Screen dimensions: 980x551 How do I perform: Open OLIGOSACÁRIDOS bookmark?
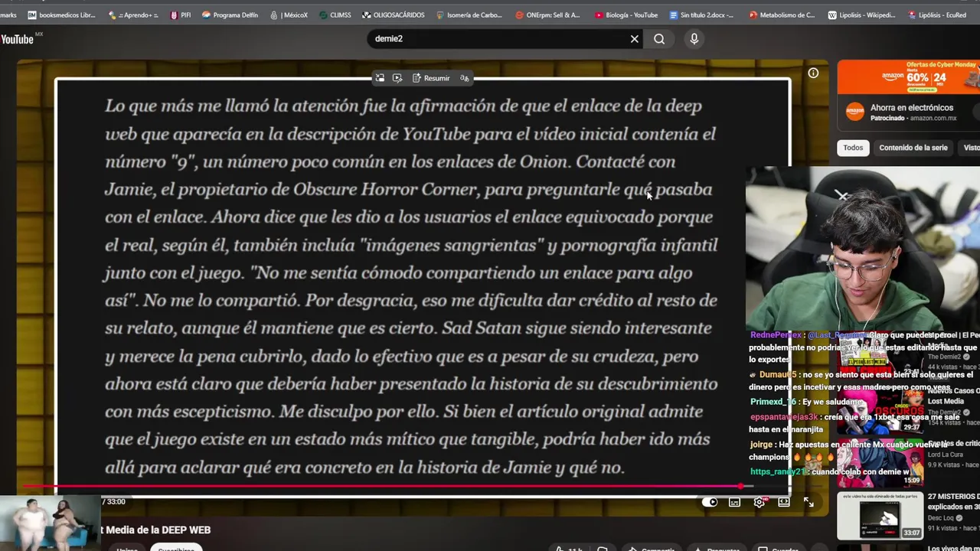tap(394, 15)
